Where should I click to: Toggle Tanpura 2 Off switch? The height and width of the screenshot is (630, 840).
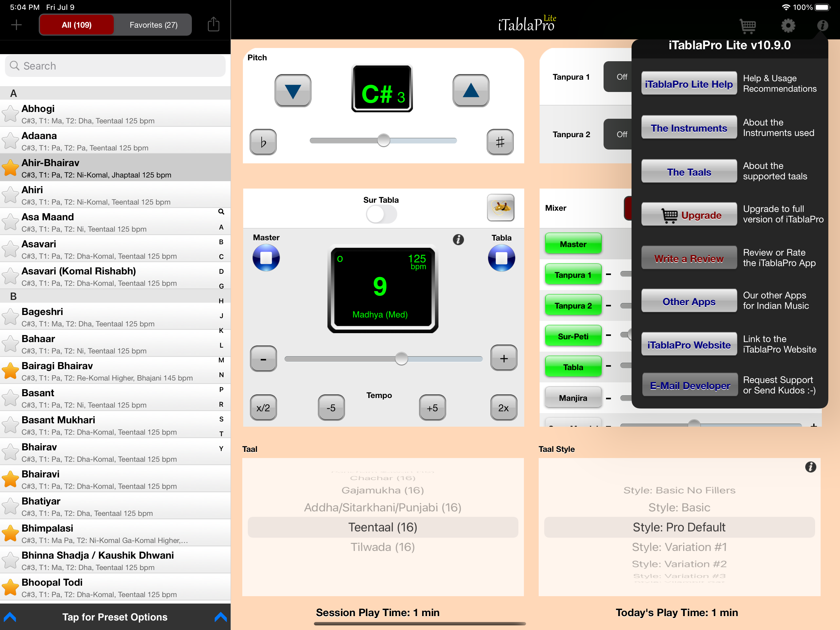coord(618,134)
